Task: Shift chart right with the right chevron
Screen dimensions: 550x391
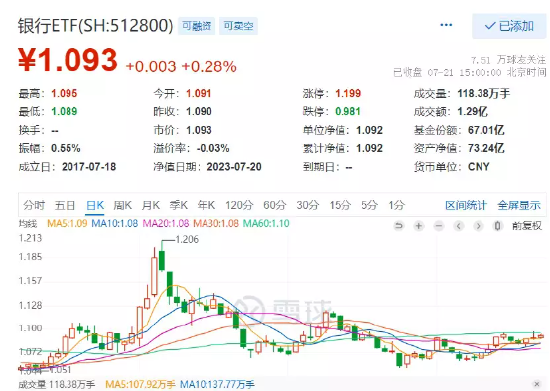Action: tap(478, 225)
